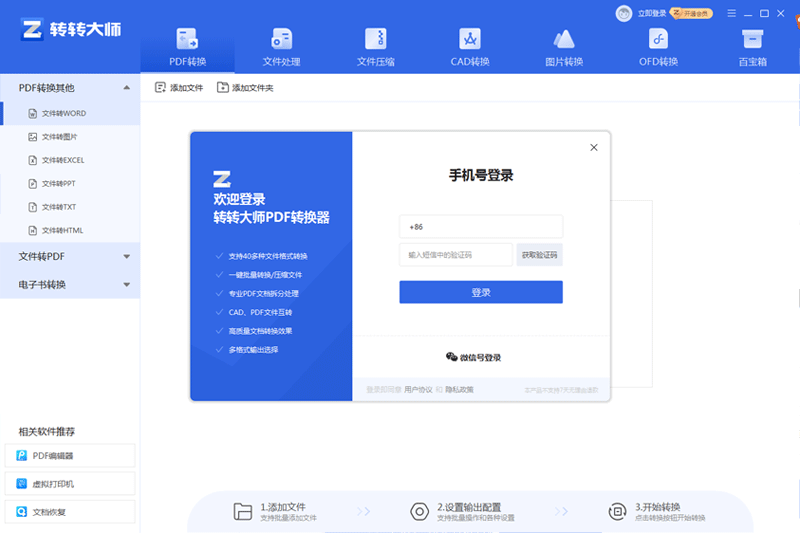Open the PDF转换 tab
Viewport: 800px width, 533px height.
188,48
